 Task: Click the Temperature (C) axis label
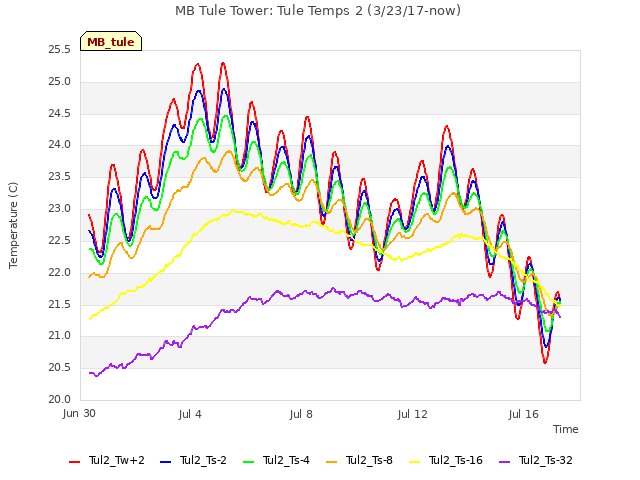tap(13, 225)
